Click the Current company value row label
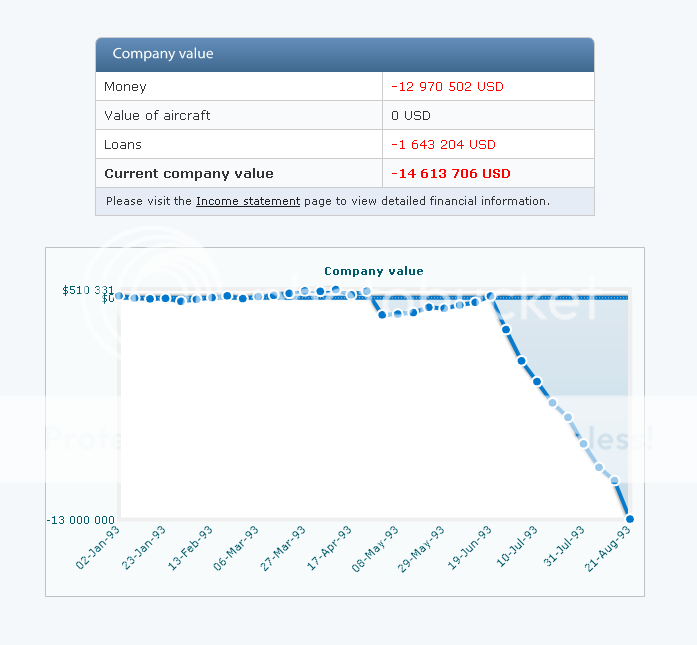The height and width of the screenshot is (645, 697). [x=188, y=174]
